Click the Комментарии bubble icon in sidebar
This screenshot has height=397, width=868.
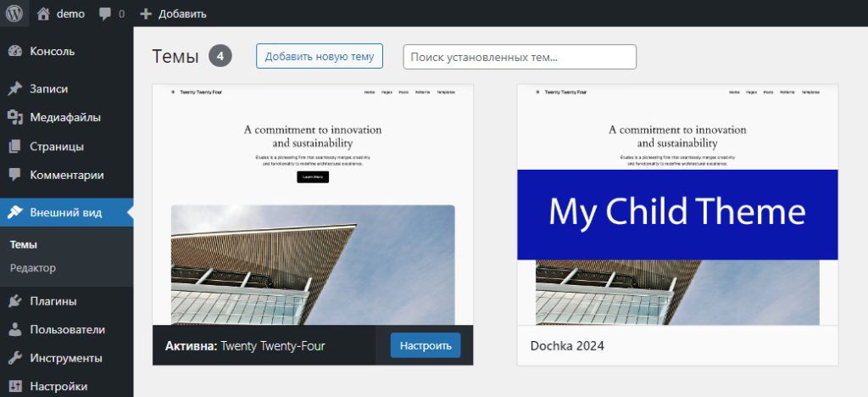(15, 176)
